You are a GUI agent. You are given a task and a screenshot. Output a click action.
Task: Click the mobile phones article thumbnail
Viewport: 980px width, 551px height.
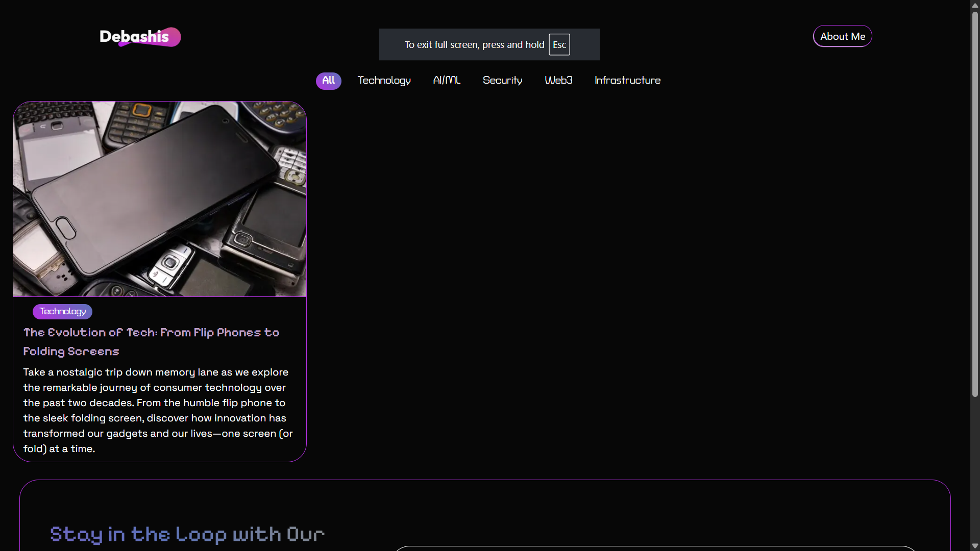(x=160, y=199)
